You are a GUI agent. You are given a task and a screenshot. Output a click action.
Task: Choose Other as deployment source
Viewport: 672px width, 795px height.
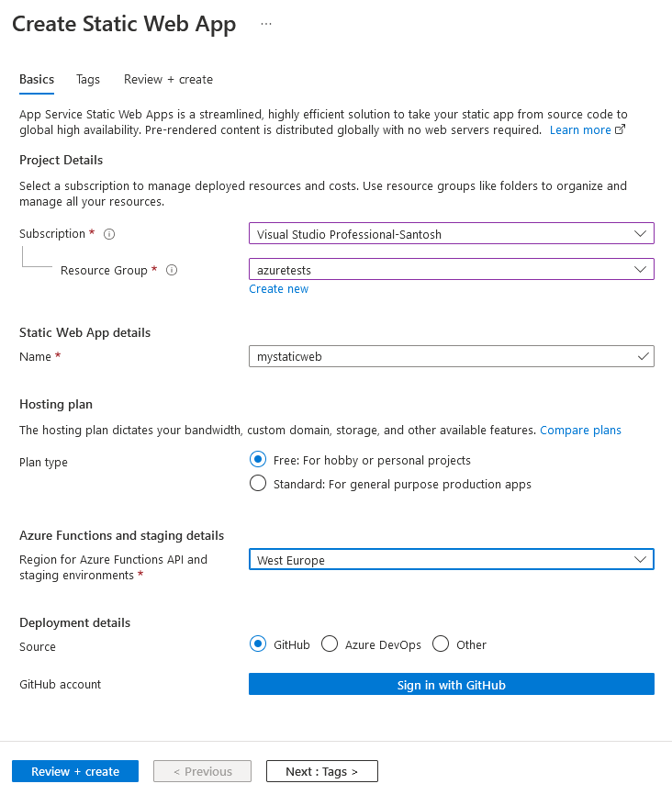pos(441,644)
